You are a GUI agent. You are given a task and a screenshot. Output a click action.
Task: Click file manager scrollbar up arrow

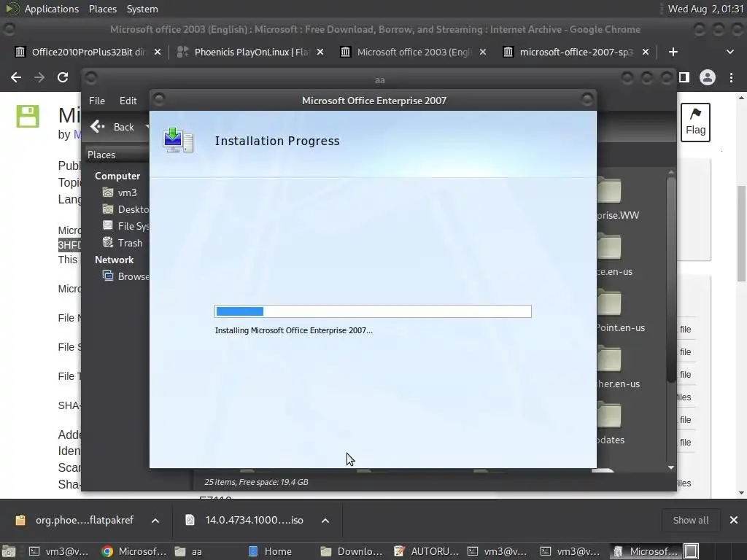(x=671, y=172)
